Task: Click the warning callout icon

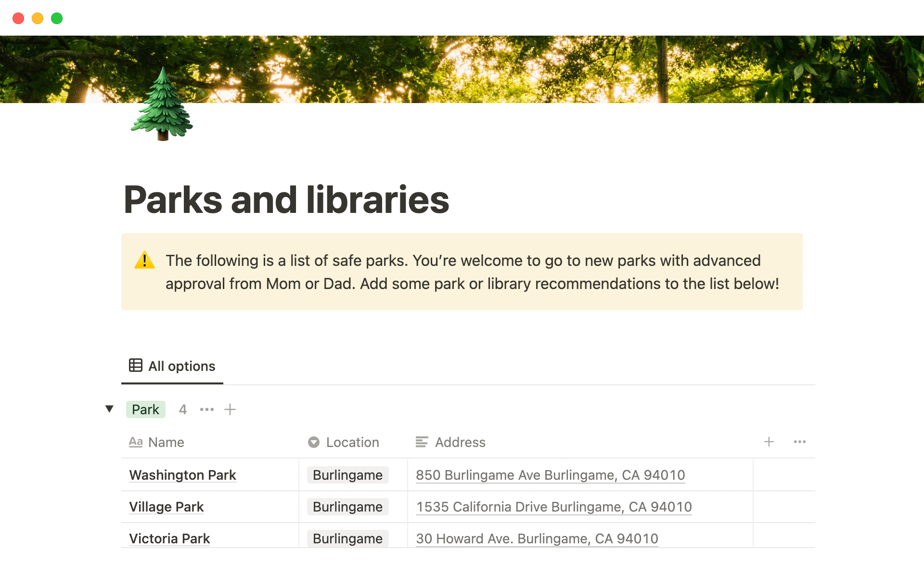Action: (x=144, y=261)
